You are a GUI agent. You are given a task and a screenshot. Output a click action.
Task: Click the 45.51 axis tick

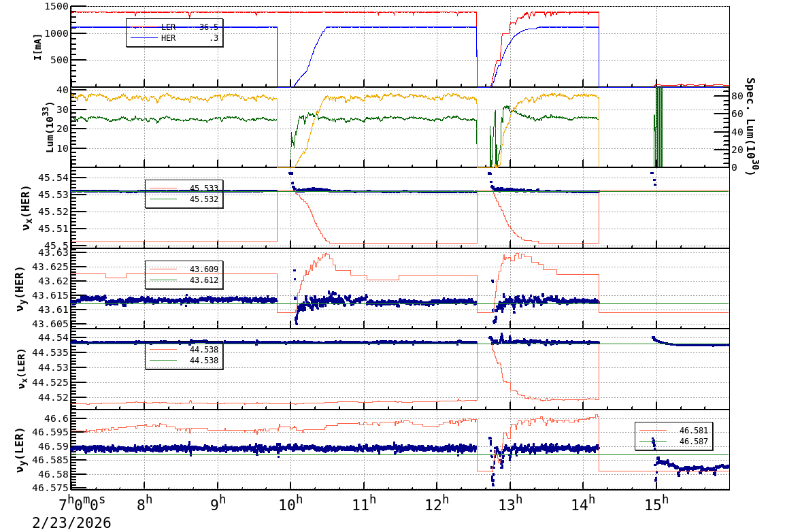54,229
